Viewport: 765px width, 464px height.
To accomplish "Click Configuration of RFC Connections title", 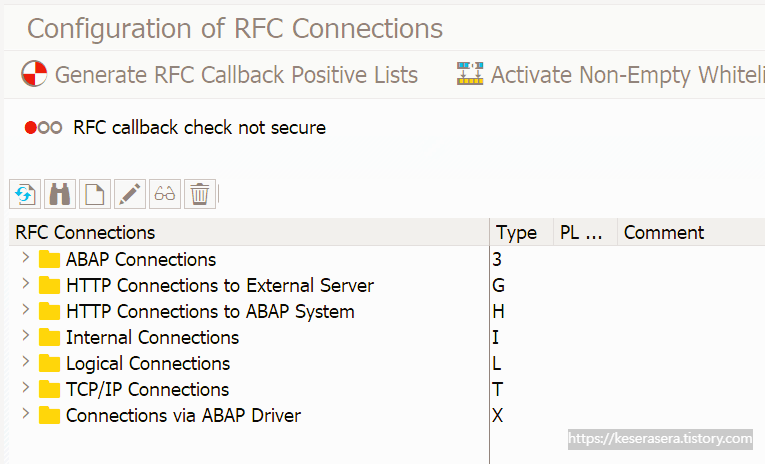I will pos(235,28).
